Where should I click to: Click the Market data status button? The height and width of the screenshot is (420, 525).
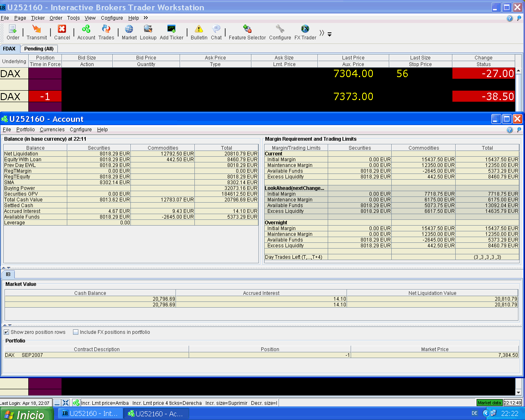point(489,403)
